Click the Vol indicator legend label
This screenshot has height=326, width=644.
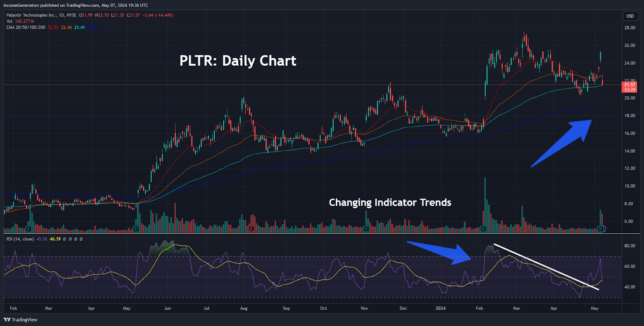pos(9,21)
